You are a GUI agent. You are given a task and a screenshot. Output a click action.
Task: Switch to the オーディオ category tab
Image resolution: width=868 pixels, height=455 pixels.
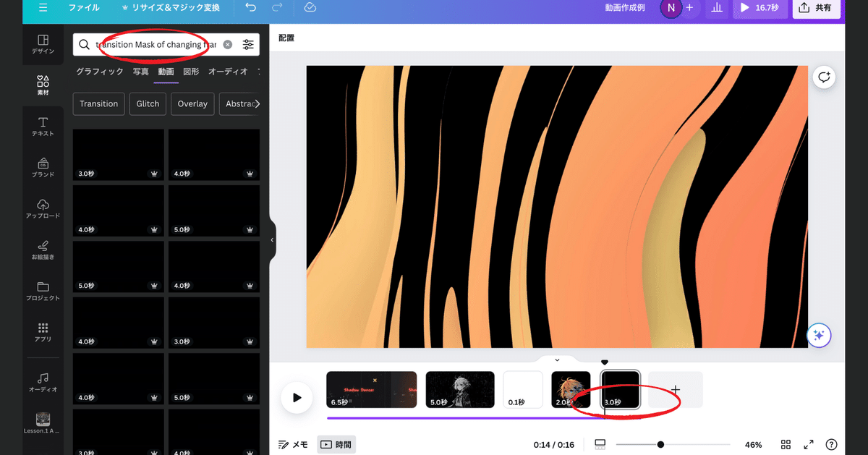[x=228, y=72]
